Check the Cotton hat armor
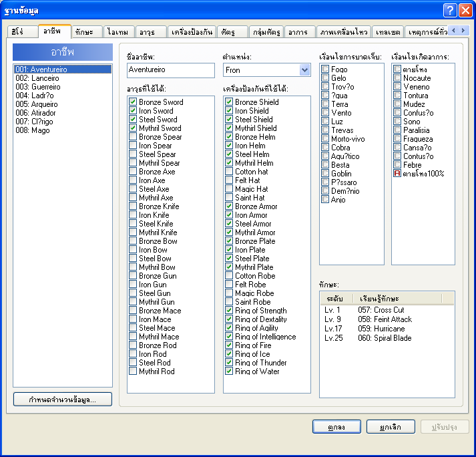This screenshot has height=457, width=476. click(229, 171)
